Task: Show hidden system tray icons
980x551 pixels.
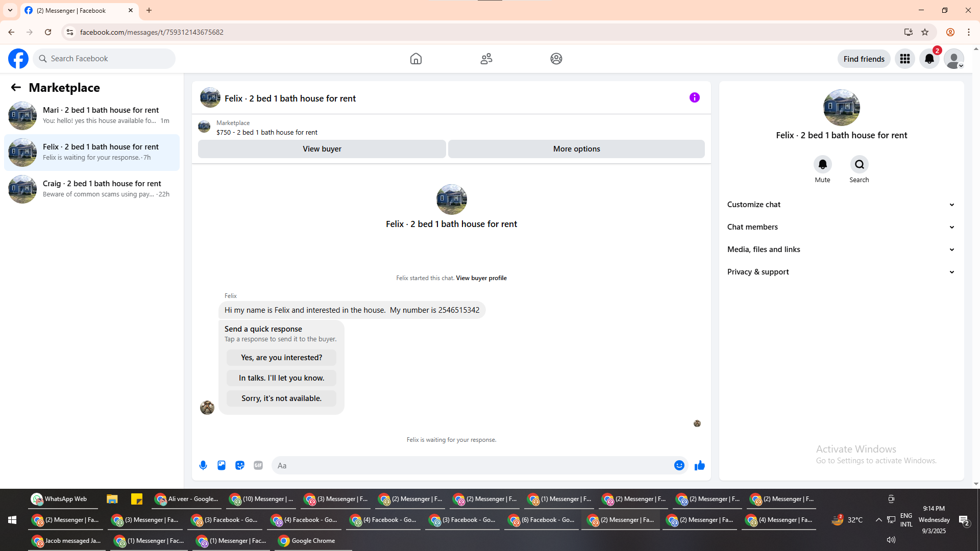Action: 879,520
